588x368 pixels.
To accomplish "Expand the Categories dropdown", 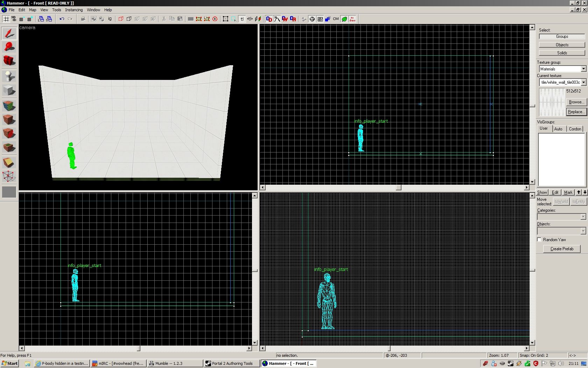I will tap(583, 217).
